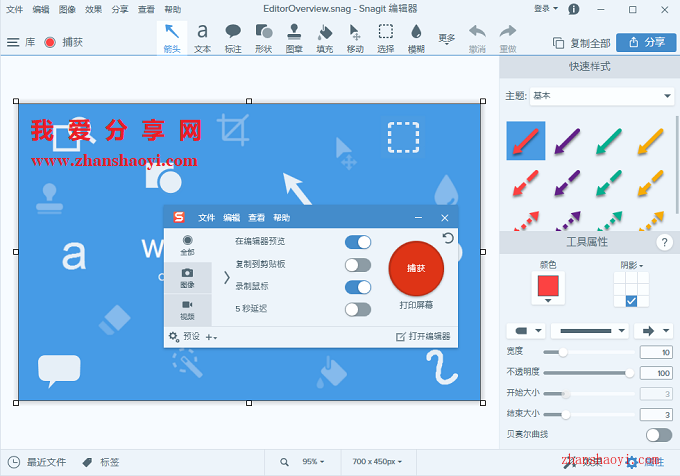Open the File (文件) menu
The height and width of the screenshot is (476, 680).
(x=14, y=9)
